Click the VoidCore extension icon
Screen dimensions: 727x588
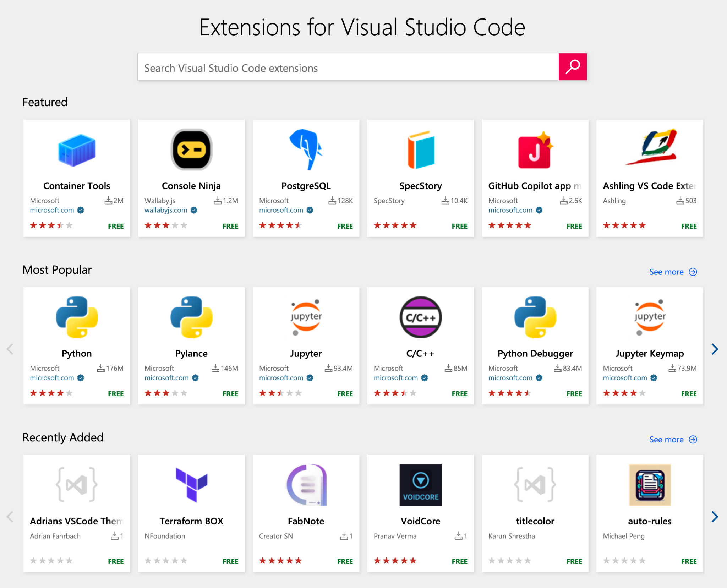coord(420,485)
